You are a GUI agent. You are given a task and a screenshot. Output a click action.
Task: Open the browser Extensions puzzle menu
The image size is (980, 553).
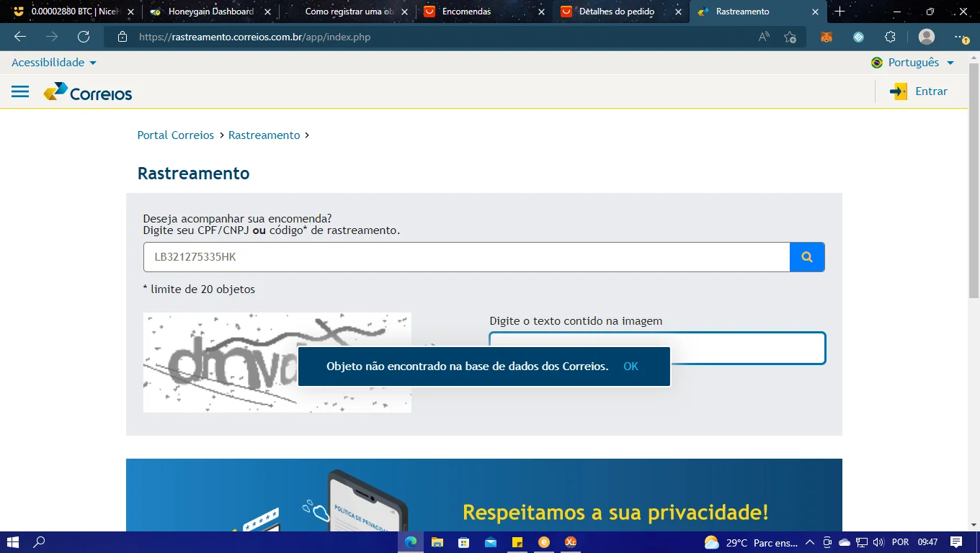(x=890, y=37)
